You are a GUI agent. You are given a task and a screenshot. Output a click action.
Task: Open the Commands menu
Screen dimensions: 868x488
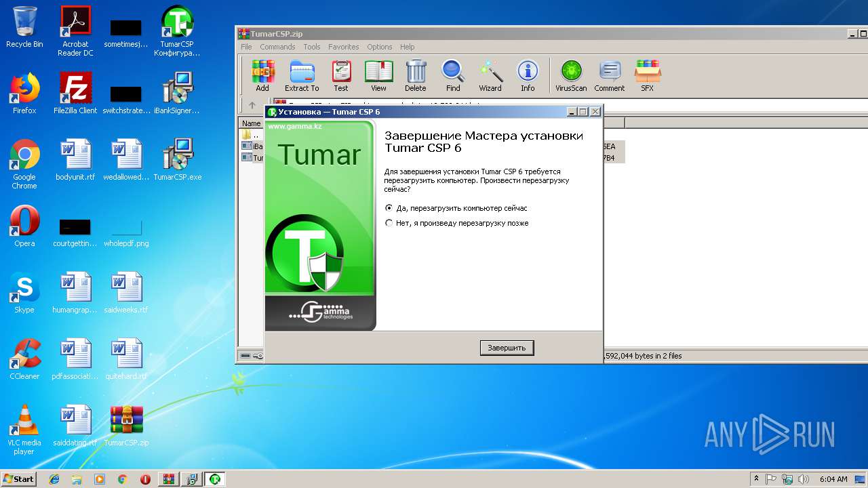pos(277,47)
